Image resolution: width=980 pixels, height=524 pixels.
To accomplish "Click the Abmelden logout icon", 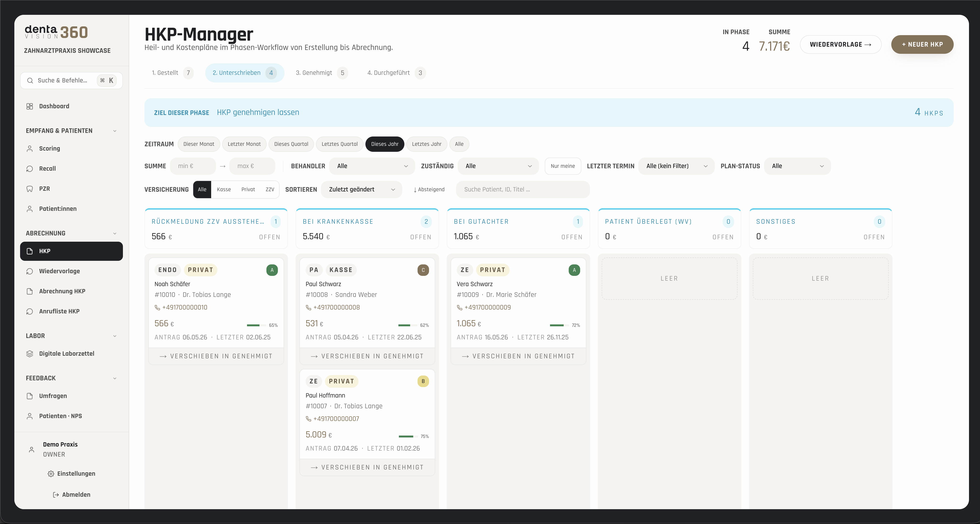I will click(55, 495).
